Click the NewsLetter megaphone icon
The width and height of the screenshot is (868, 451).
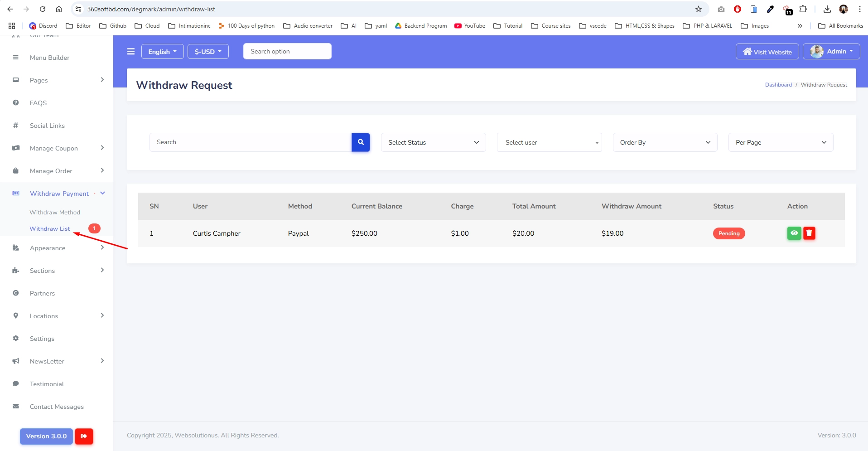pyautogui.click(x=16, y=361)
